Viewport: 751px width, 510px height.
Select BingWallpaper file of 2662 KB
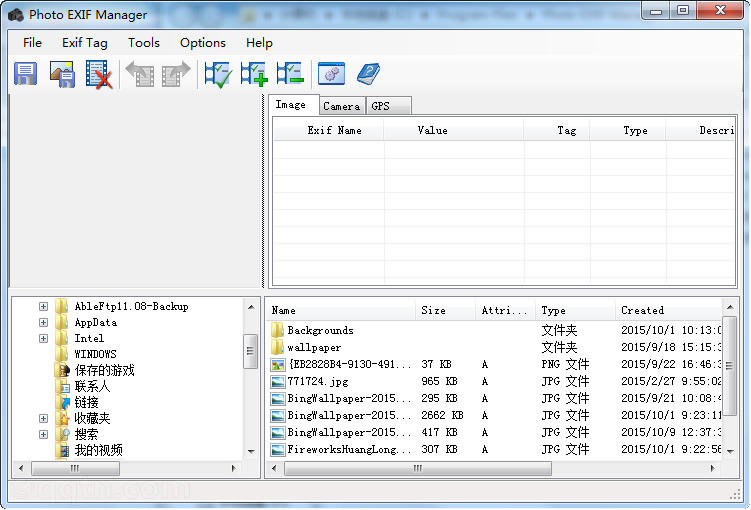coord(349,416)
